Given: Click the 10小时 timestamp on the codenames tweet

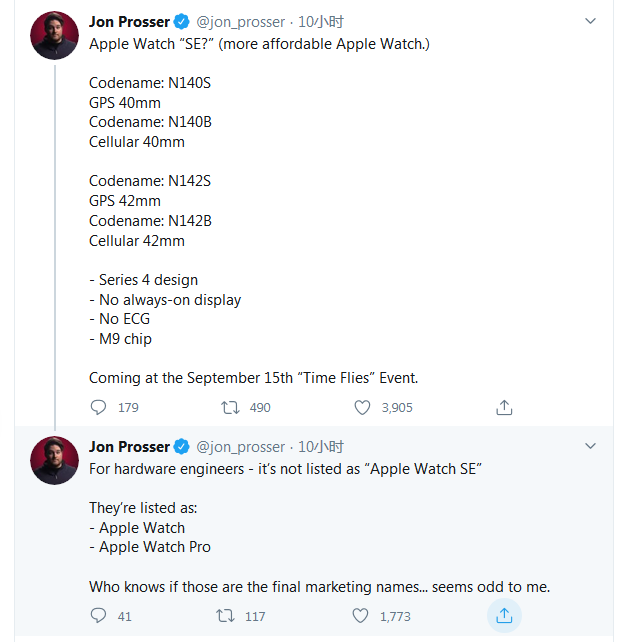Looking at the screenshot, I should coord(321,21).
